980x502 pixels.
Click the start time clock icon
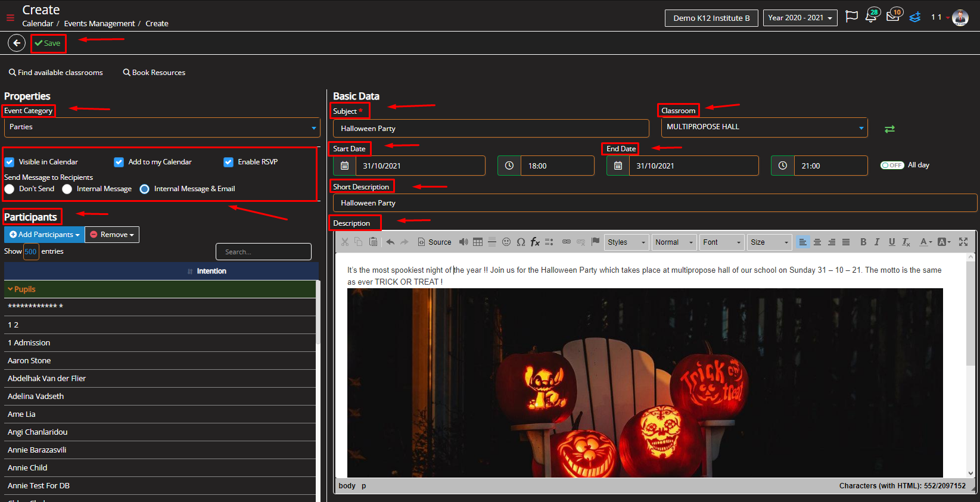509,166
